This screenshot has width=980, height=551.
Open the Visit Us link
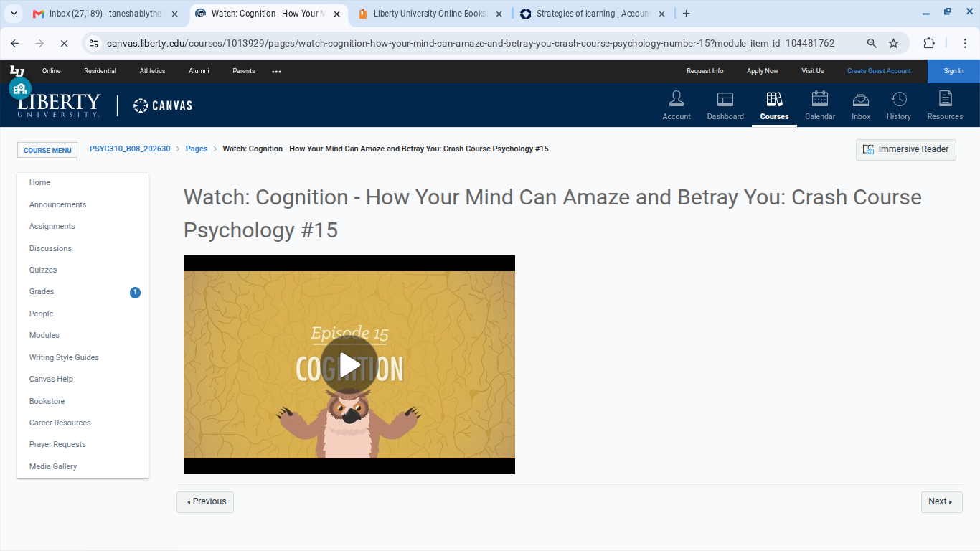coord(813,71)
